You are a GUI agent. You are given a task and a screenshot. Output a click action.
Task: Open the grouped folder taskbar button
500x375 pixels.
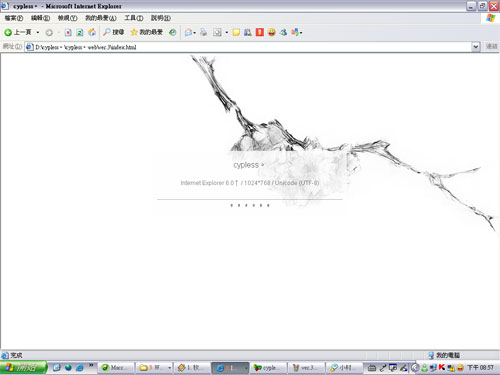[x=154, y=368]
